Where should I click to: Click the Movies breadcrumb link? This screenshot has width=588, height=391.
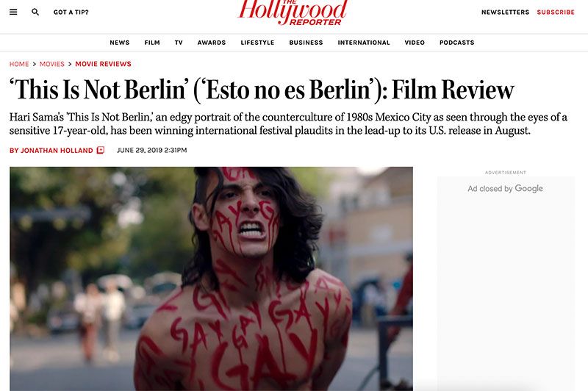pos(52,64)
